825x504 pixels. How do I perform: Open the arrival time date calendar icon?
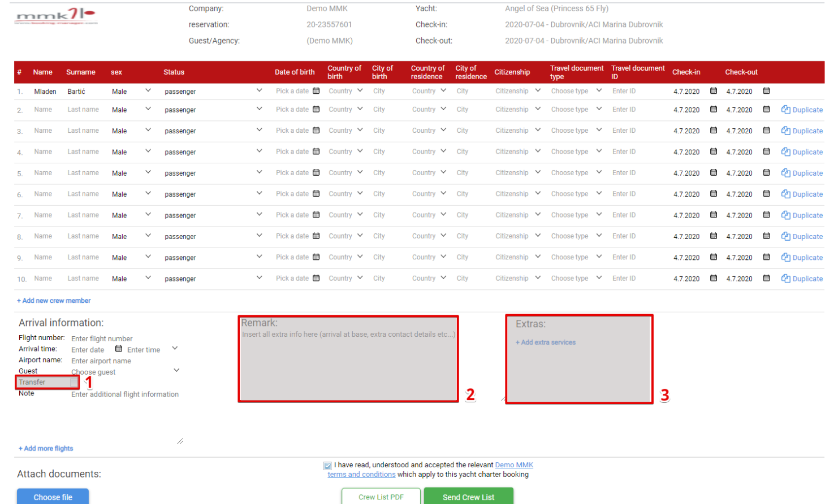119,349
